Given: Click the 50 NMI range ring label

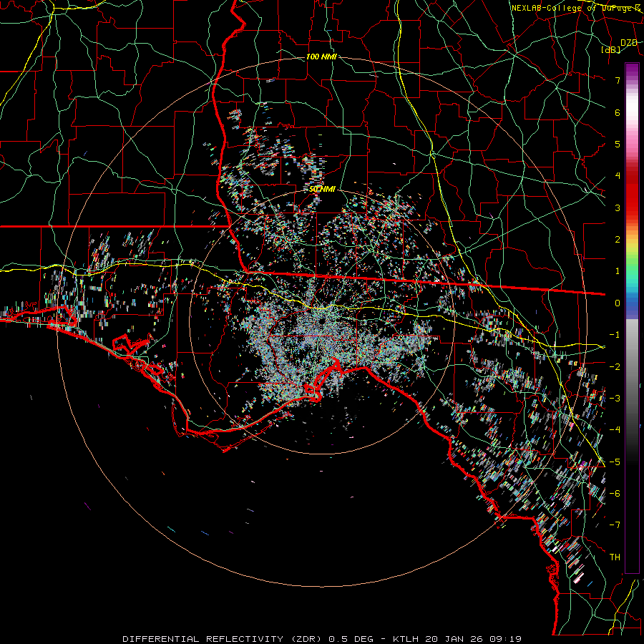Looking at the screenshot, I should 323,190.
